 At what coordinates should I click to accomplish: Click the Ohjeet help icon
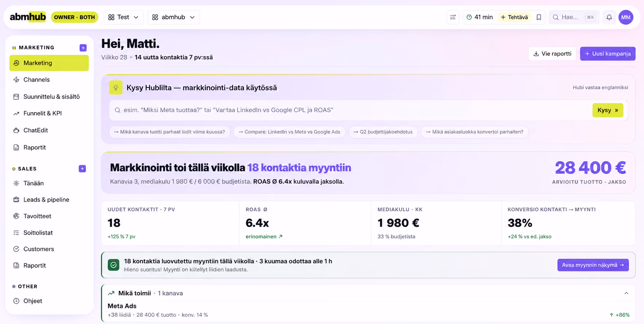tap(16, 301)
